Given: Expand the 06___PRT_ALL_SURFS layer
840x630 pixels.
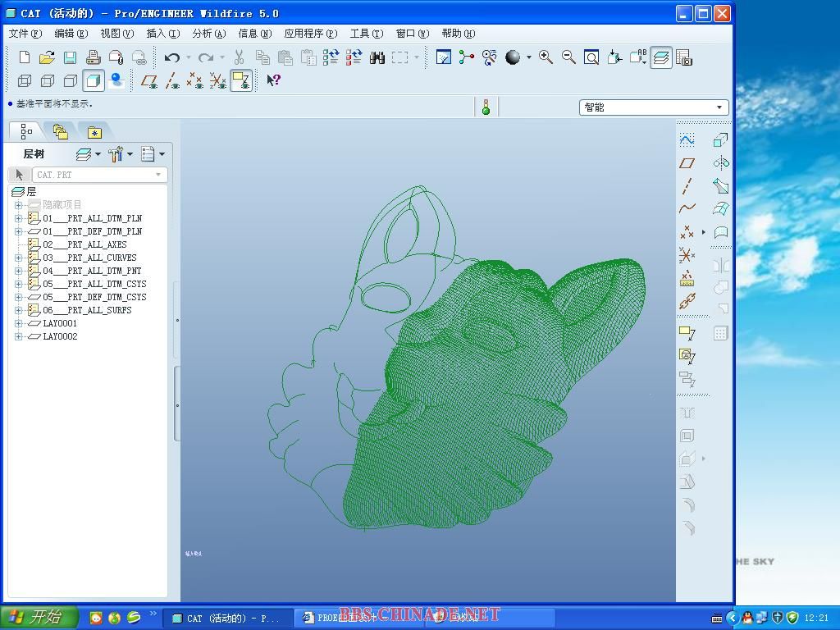Looking at the screenshot, I should point(18,310).
